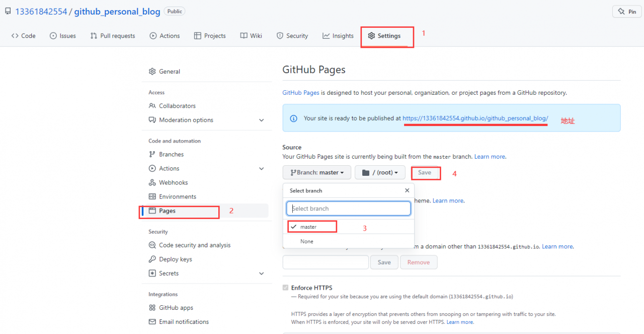The width and height of the screenshot is (644, 334).
Task: Click the server icon beside Environments
Action: click(152, 196)
